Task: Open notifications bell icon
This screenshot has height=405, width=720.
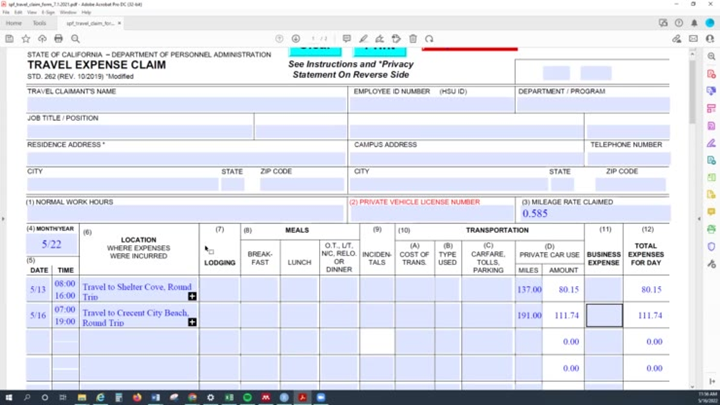Action: (694, 22)
